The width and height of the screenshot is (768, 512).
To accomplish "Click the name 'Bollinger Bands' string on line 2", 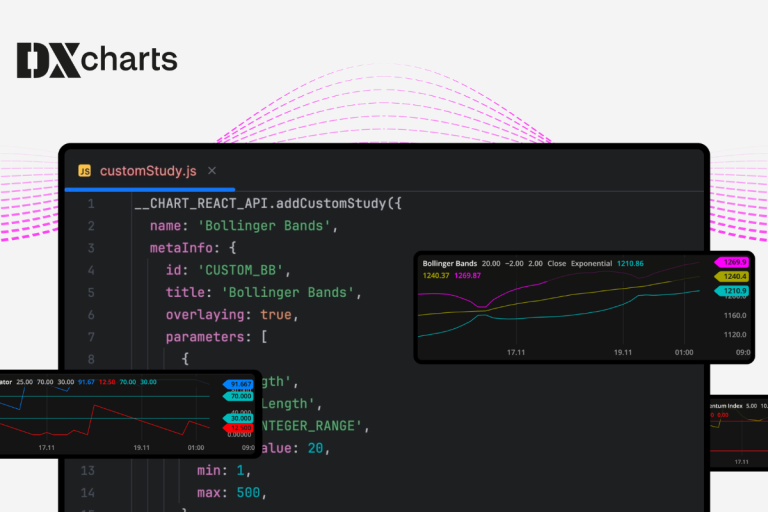I will [x=264, y=226].
